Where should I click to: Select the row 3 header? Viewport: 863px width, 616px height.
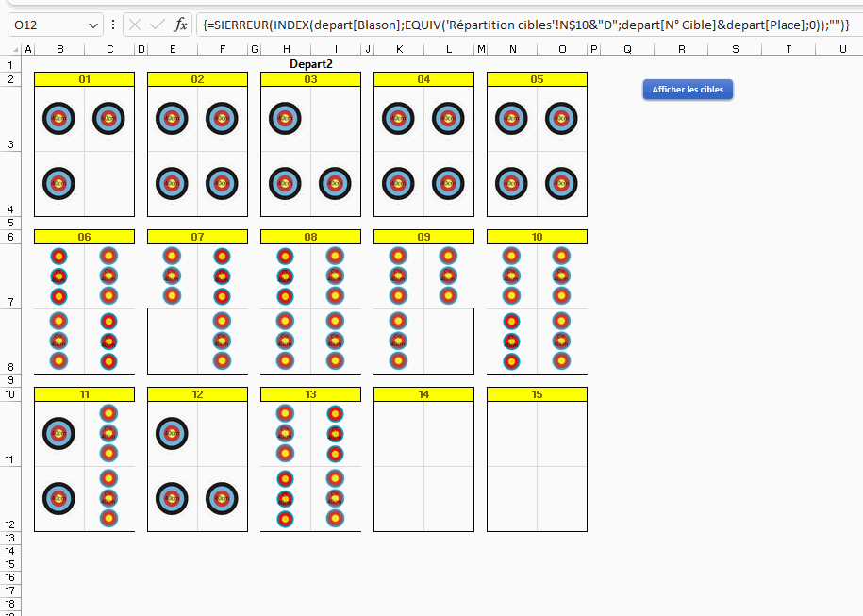tap(10, 144)
